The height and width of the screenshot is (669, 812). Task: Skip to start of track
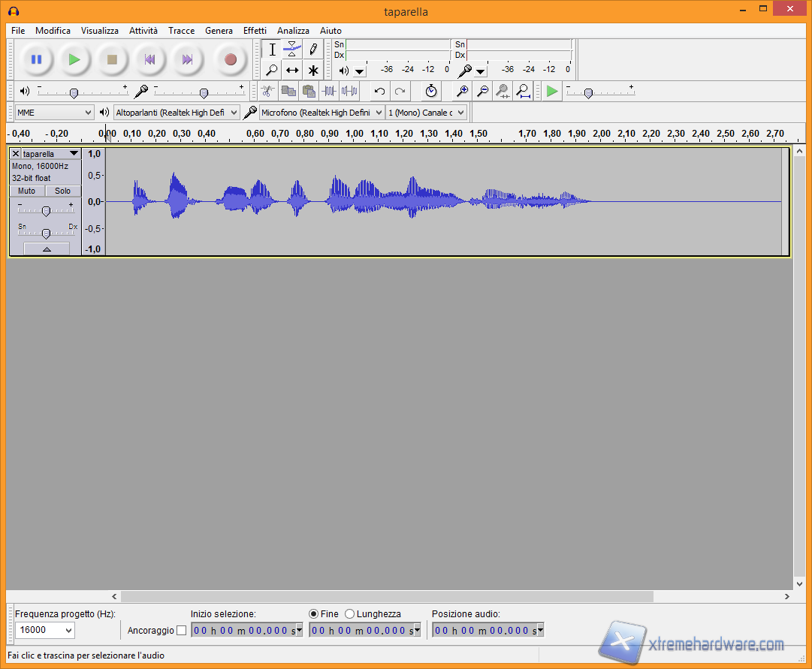(x=149, y=59)
